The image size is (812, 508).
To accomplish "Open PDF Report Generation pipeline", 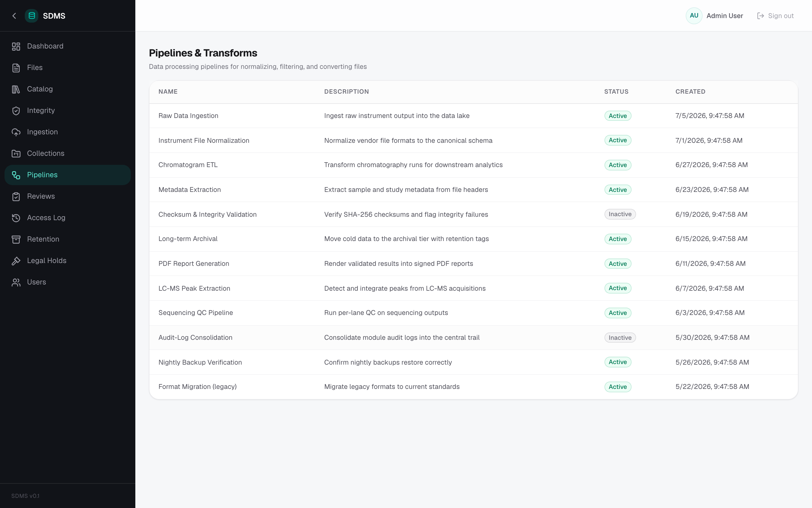I will [194, 264].
